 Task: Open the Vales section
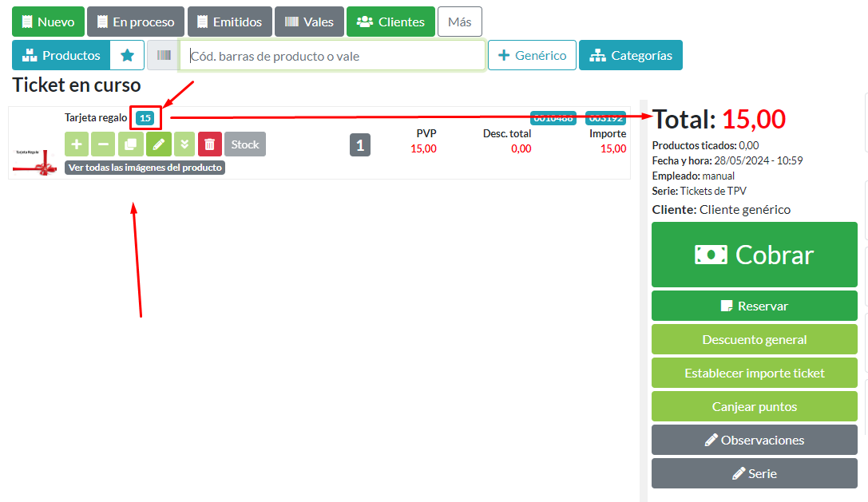[309, 22]
